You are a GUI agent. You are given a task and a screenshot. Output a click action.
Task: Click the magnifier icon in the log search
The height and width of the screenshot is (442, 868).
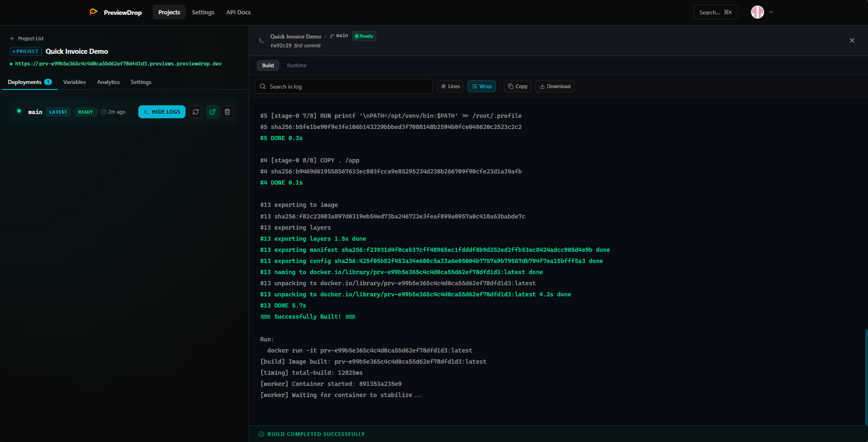[263, 86]
